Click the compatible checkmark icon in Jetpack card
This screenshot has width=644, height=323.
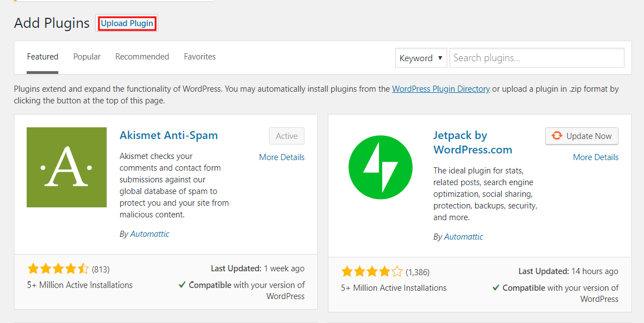(x=496, y=287)
